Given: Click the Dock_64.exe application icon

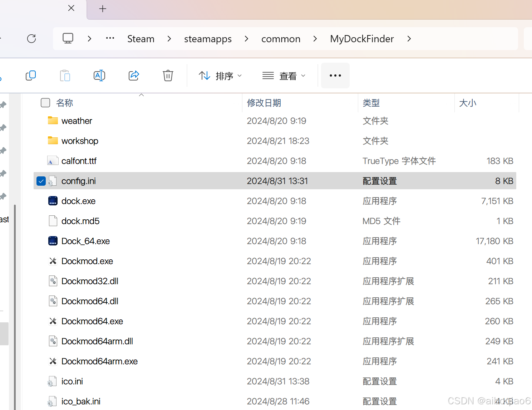Looking at the screenshot, I should pos(53,241).
